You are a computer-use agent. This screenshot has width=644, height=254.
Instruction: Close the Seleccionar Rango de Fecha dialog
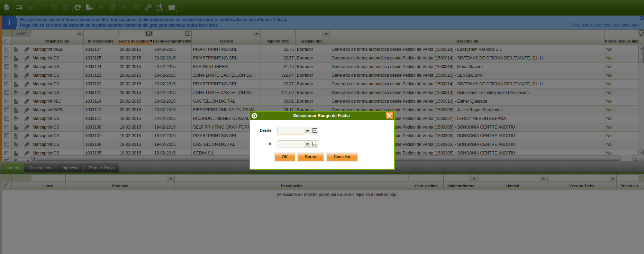click(389, 116)
